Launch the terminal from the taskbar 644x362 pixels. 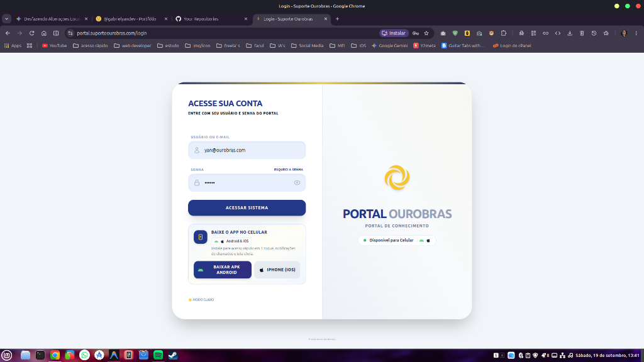[x=40, y=356]
